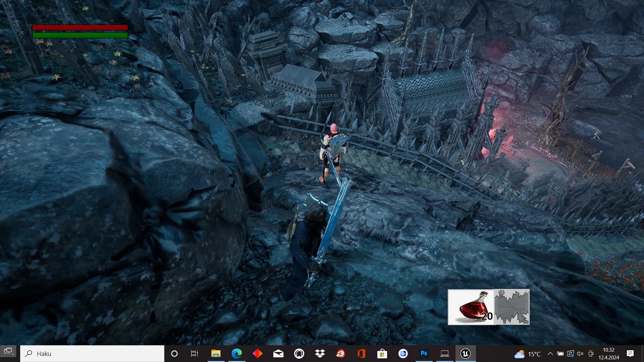Open the Mail app from taskbar

click(278, 354)
